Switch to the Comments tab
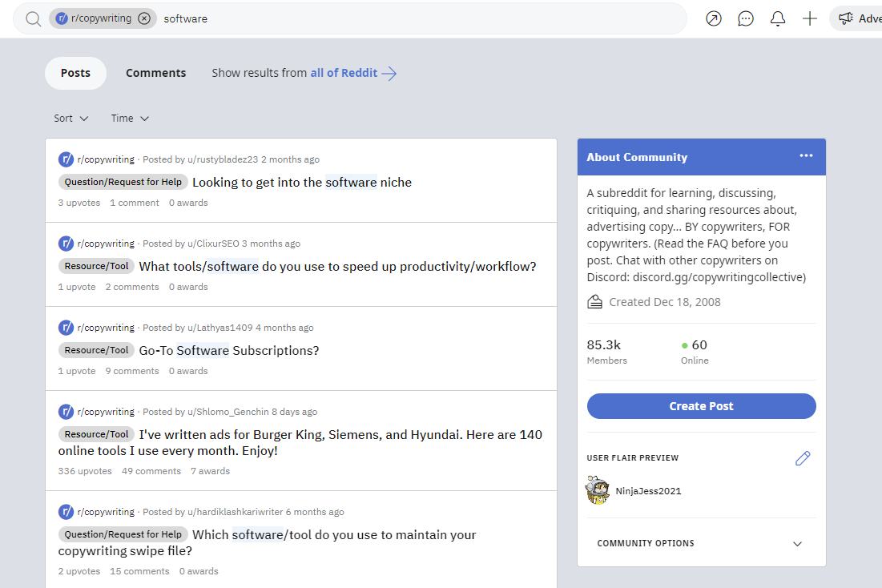This screenshot has height=588, width=882. (155, 72)
